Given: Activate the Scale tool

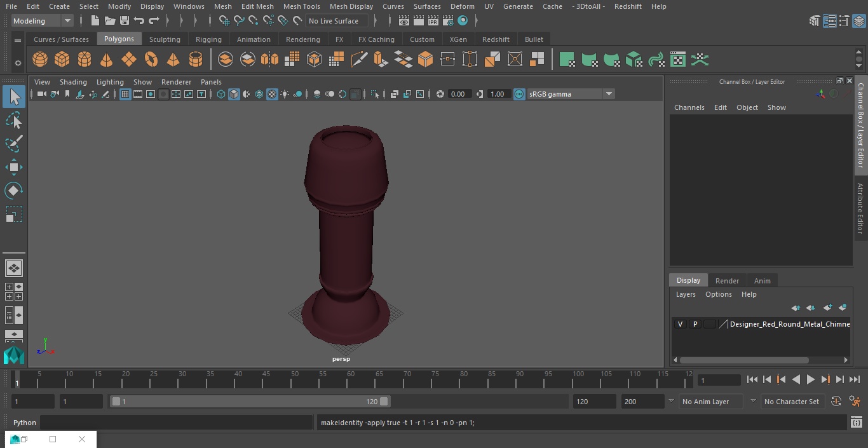Looking at the screenshot, I should pyautogui.click(x=14, y=214).
